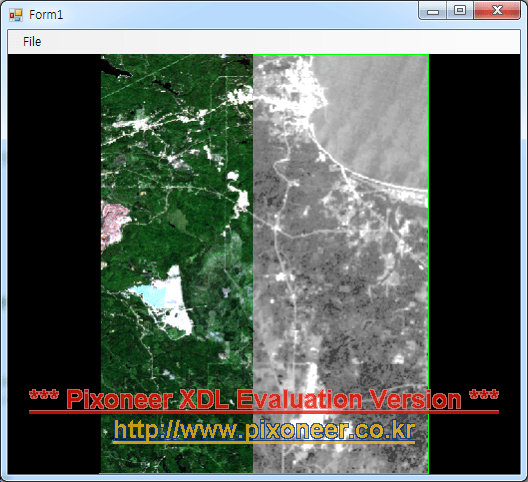Viewport: 528px width, 482px height.
Task: Click the seam between color and grayscale images
Action: click(x=253, y=264)
